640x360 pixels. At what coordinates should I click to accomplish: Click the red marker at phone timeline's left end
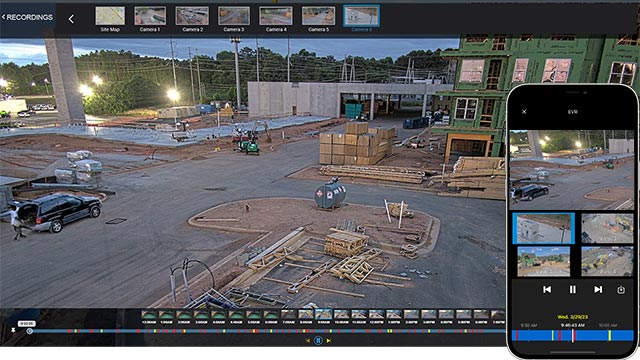(x=517, y=336)
